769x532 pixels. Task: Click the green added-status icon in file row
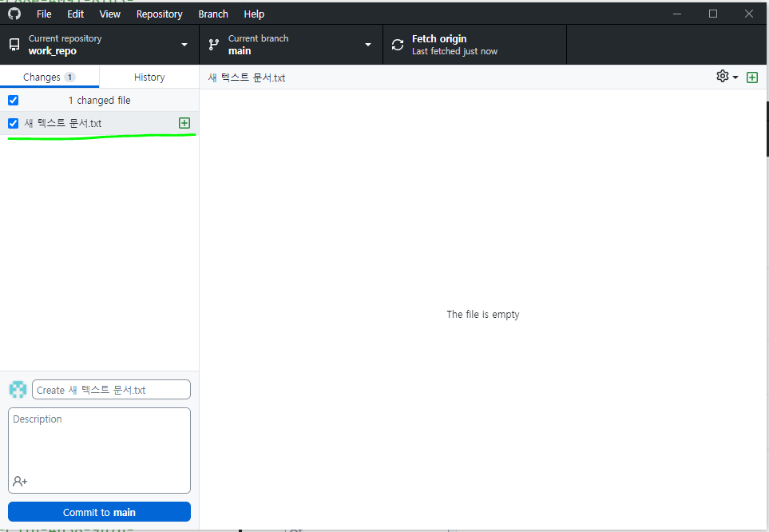coord(184,123)
